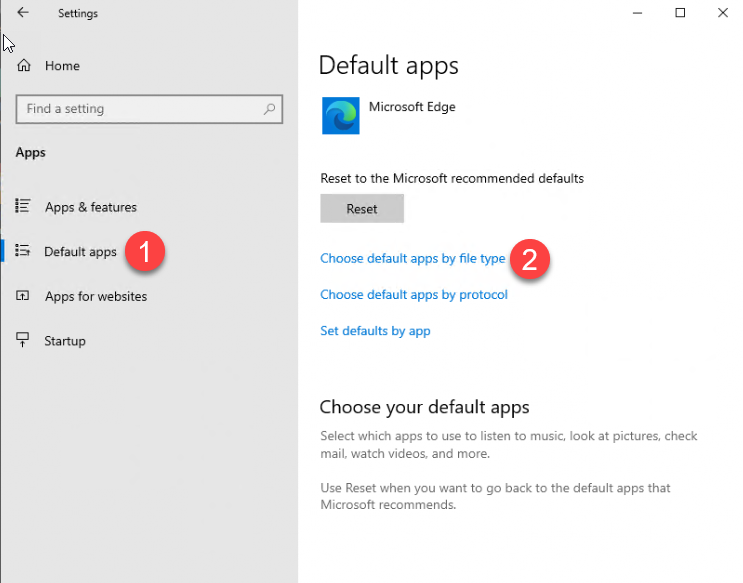Click the magnifier icon in search box

coord(269,109)
